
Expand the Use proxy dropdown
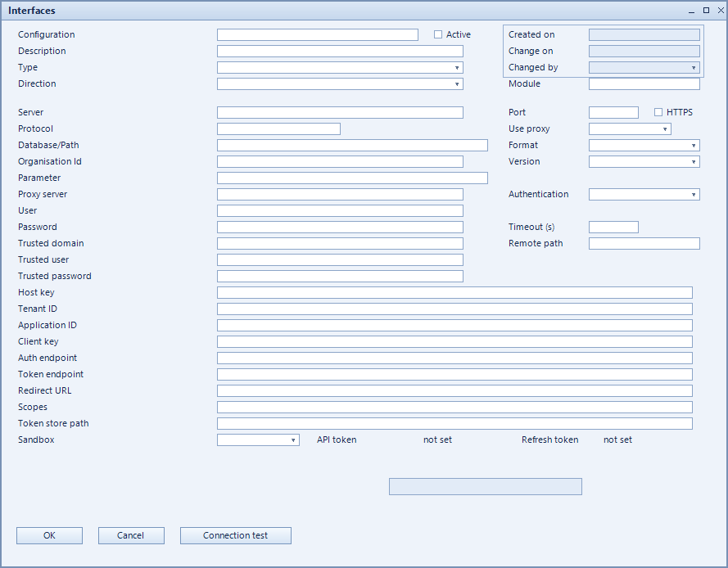click(x=630, y=129)
